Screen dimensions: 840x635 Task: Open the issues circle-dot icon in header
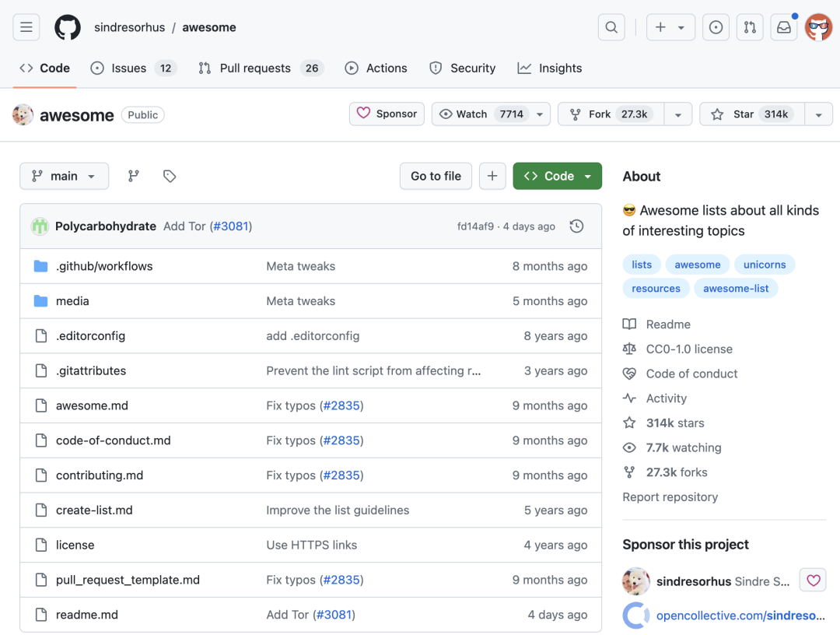point(716,26)
